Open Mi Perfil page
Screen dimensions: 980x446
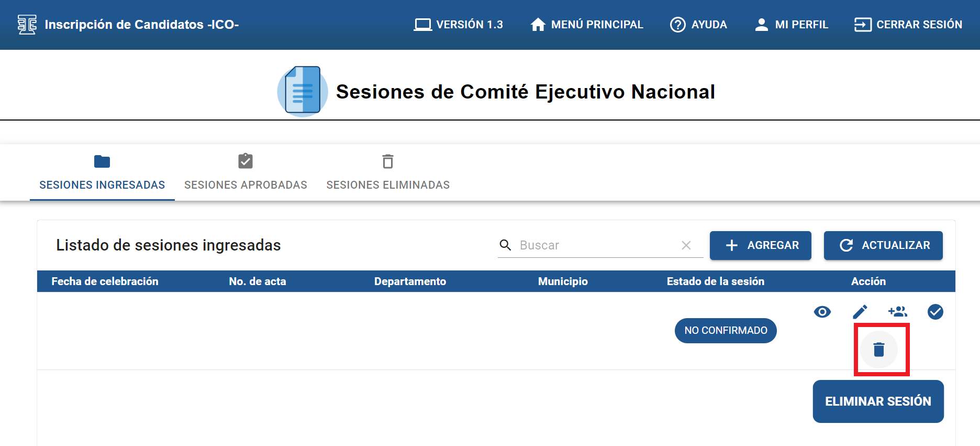pyautogui.click(x=791, y=25)
